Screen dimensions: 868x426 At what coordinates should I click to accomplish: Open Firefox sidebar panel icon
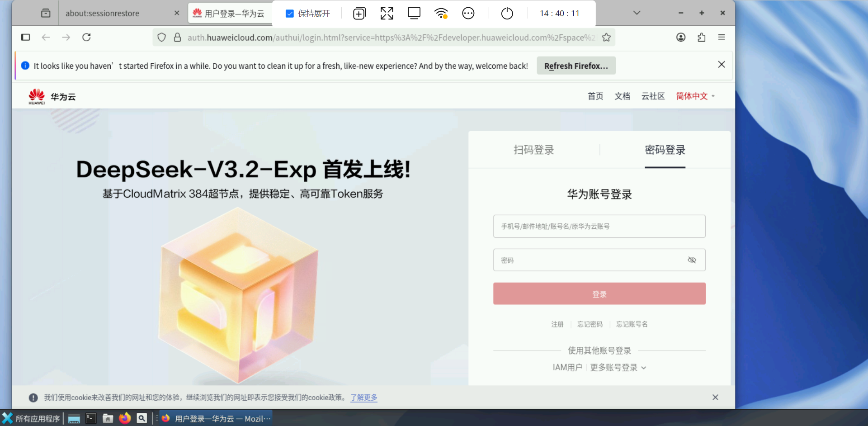[x=25, y=37]
